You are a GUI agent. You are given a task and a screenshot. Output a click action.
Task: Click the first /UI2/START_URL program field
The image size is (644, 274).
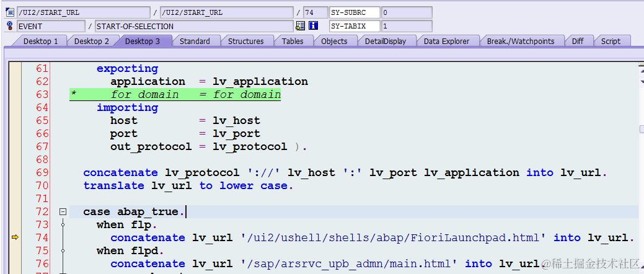click(84, 12)
